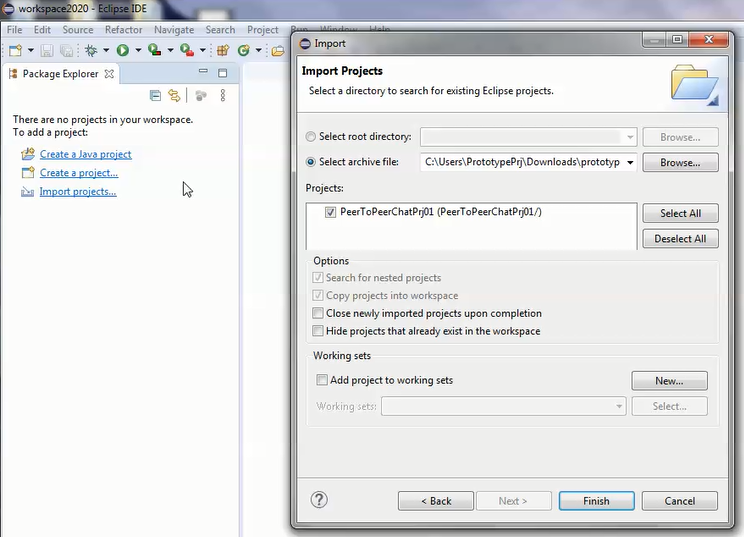The width and height of the screenshot is (744, 537).
Task: Open the File menu
Action: tap(14, 29)
